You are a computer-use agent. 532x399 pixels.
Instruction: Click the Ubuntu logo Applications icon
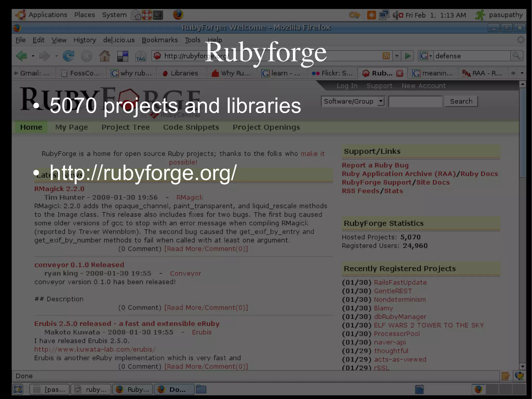21,15
